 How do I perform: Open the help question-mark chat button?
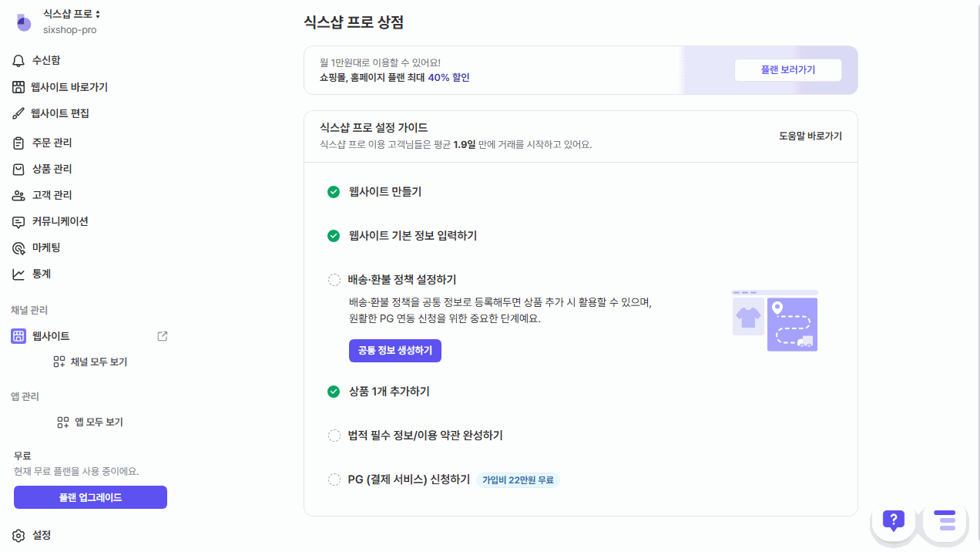tap(893, 520)
